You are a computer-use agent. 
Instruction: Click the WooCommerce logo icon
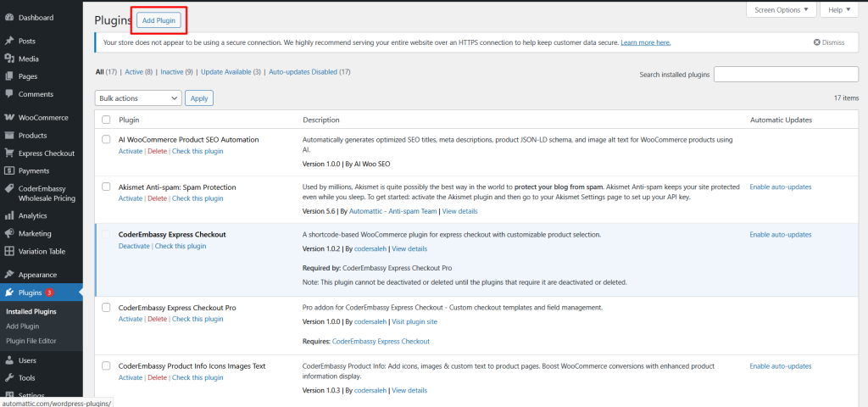pos(9,118)
